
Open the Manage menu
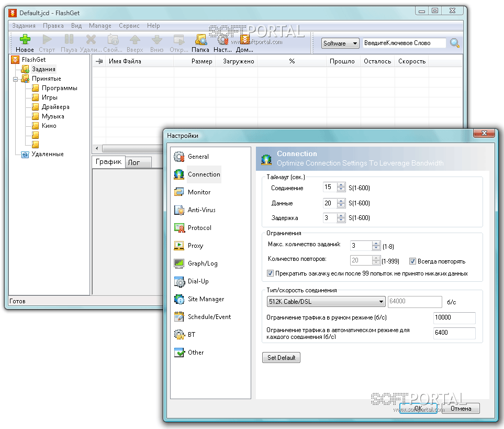pos(100,26)
